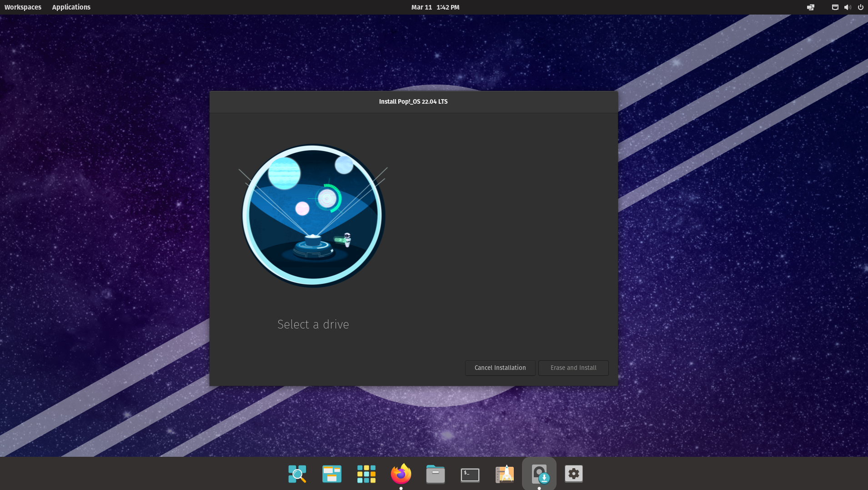868x490 pixels.
Task: Launch the Terminal from the dock
Action: tap(470, 475)
